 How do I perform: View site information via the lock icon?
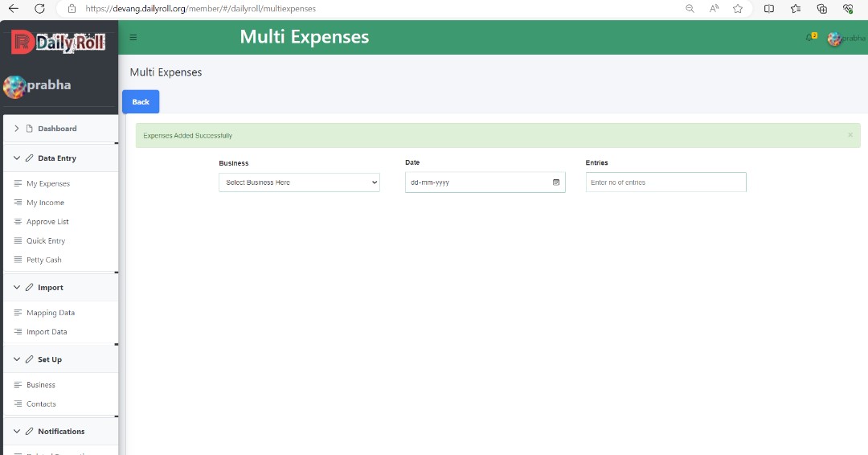(x=72, y=8)
